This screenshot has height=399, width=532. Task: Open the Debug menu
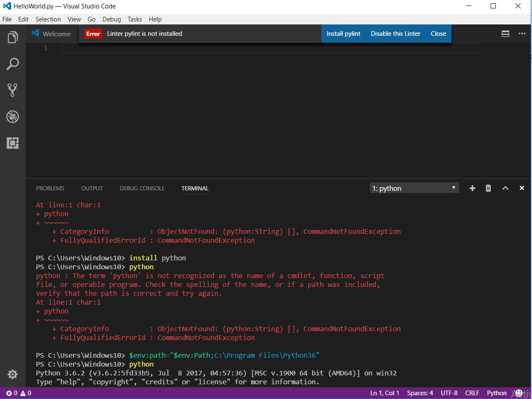click(112, 19)
